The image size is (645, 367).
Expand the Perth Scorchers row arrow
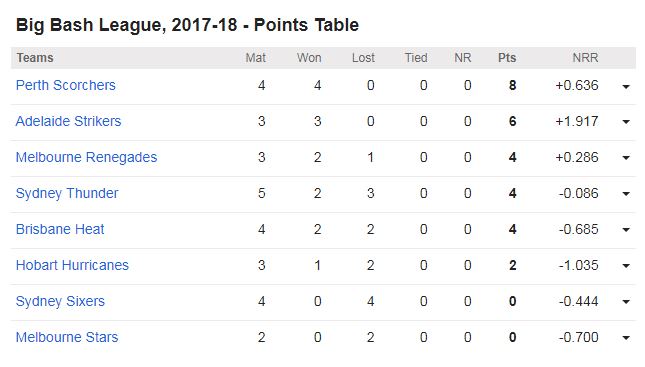pyautogui.click(x=626, y=86)
